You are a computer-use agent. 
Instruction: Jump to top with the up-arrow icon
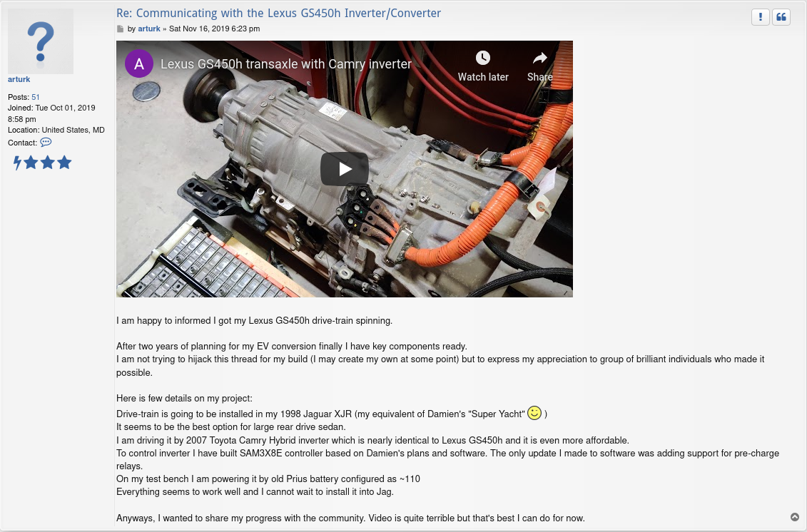[795, 517]
